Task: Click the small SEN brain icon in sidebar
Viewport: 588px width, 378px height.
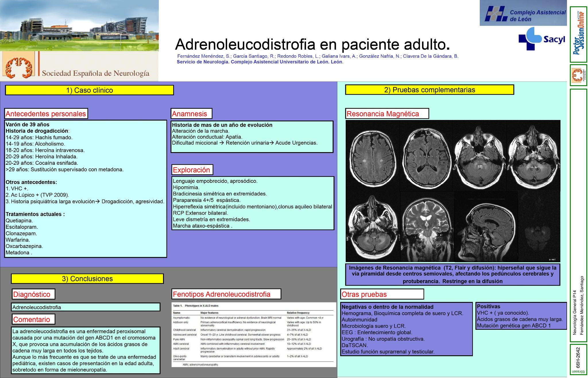Action: [x=578, y=75]
